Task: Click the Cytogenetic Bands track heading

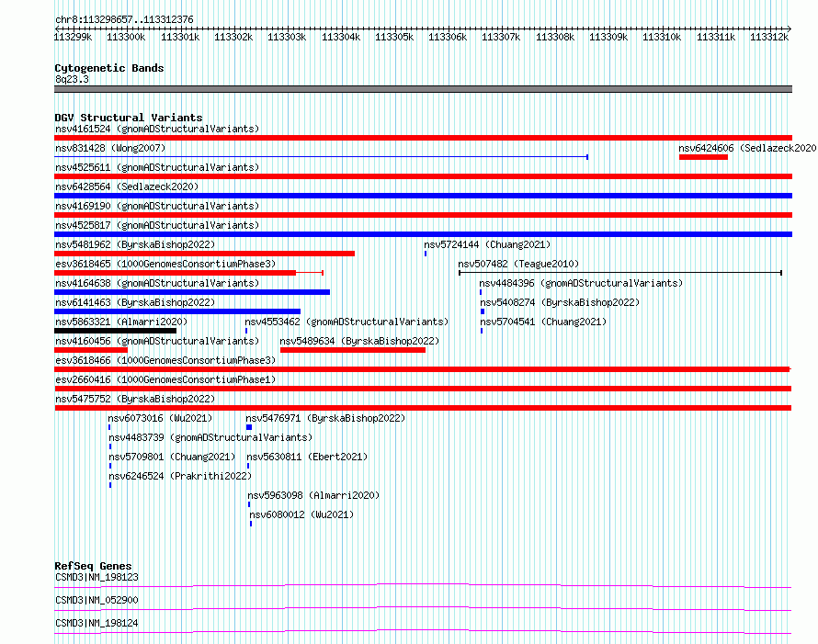Action: point(109,68)
